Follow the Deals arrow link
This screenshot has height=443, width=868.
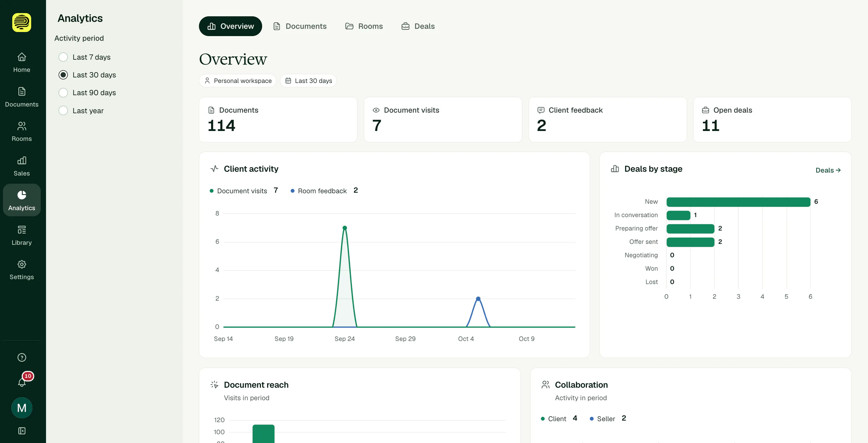click(828, 170)
